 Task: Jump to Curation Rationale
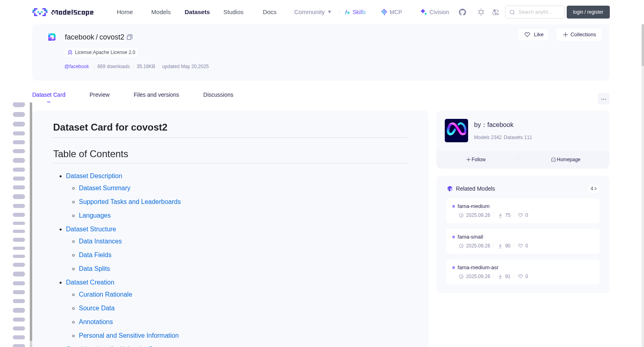pos(105,295)
